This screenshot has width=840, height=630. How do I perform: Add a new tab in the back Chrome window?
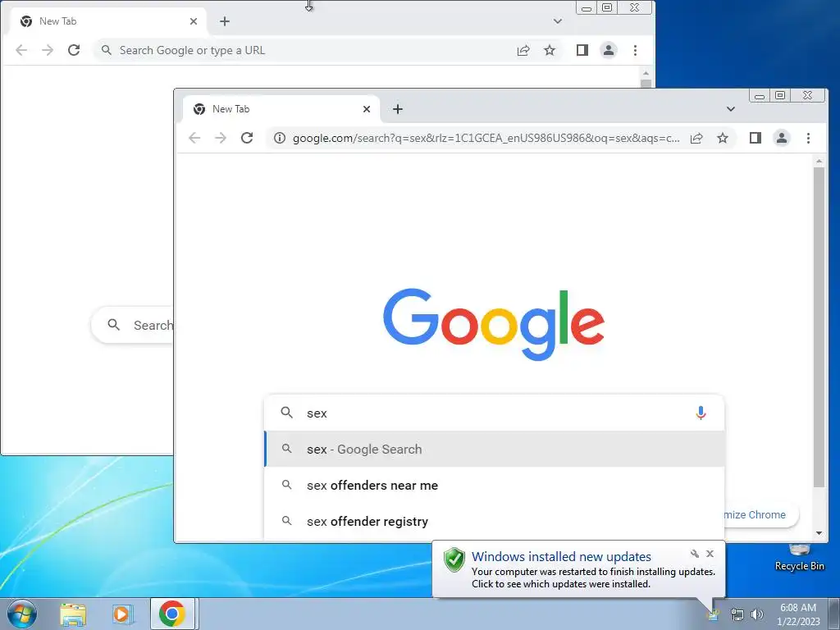(225, 21)
